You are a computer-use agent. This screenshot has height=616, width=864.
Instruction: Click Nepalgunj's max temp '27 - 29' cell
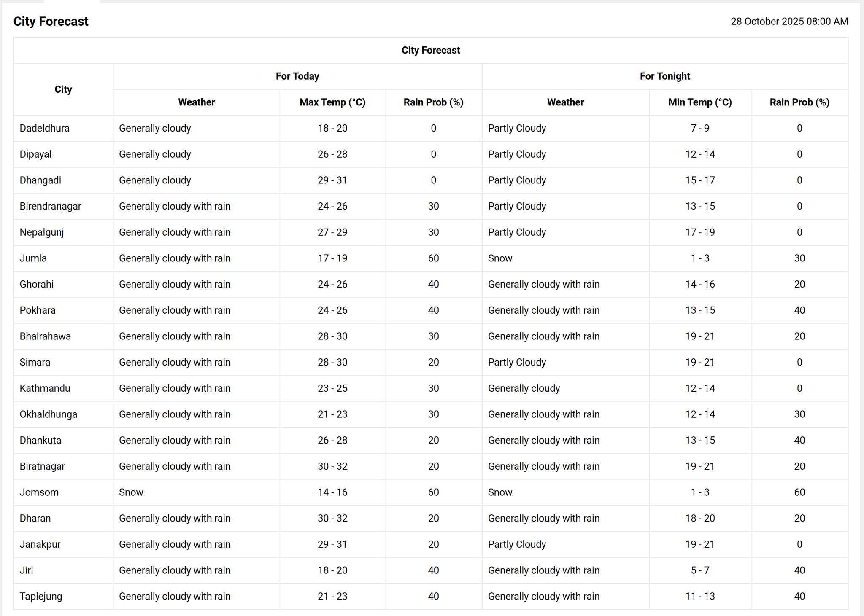(x=332, y=232)
